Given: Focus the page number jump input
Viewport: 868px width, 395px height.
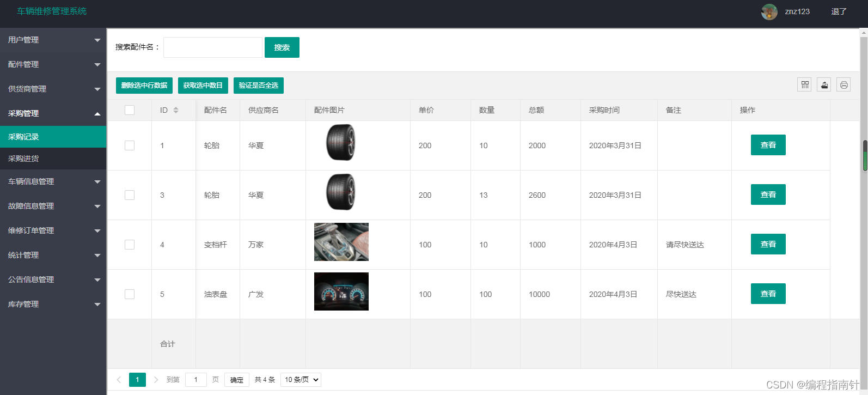Looking at the screenshot, I should coord(196,380).
